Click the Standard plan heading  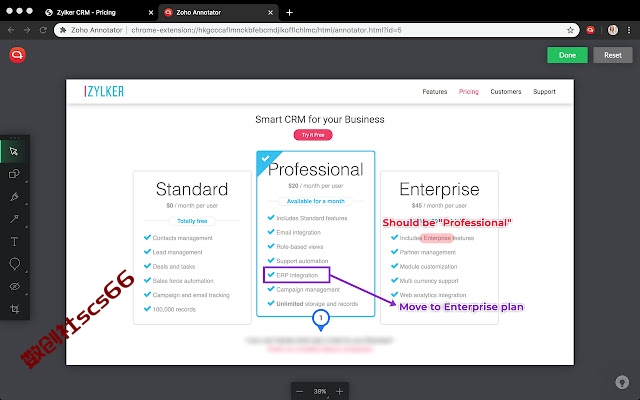[x=192, y=189]
